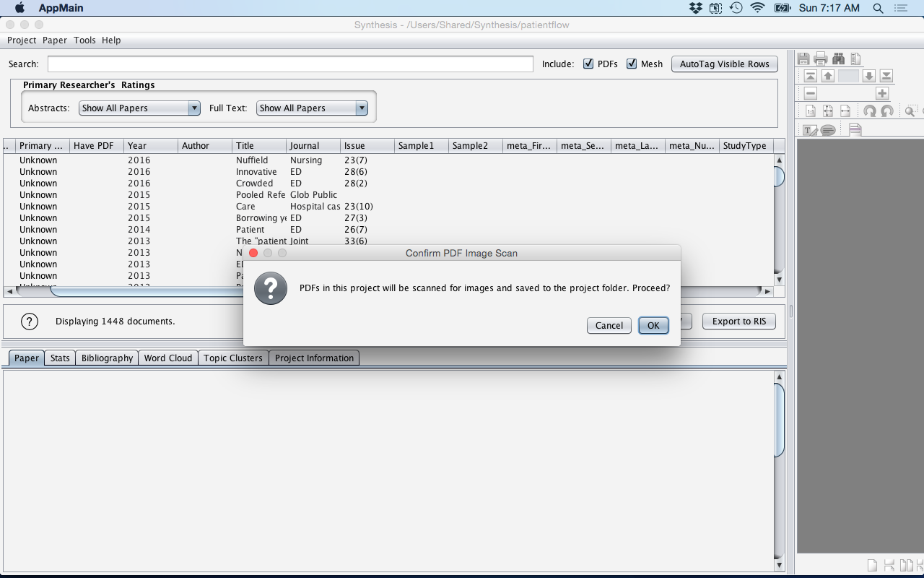Image resolution: width=924 pixels, height=578 pixels.
Task: Go to next page with down arrow
Action: click(x=869, y=76)
